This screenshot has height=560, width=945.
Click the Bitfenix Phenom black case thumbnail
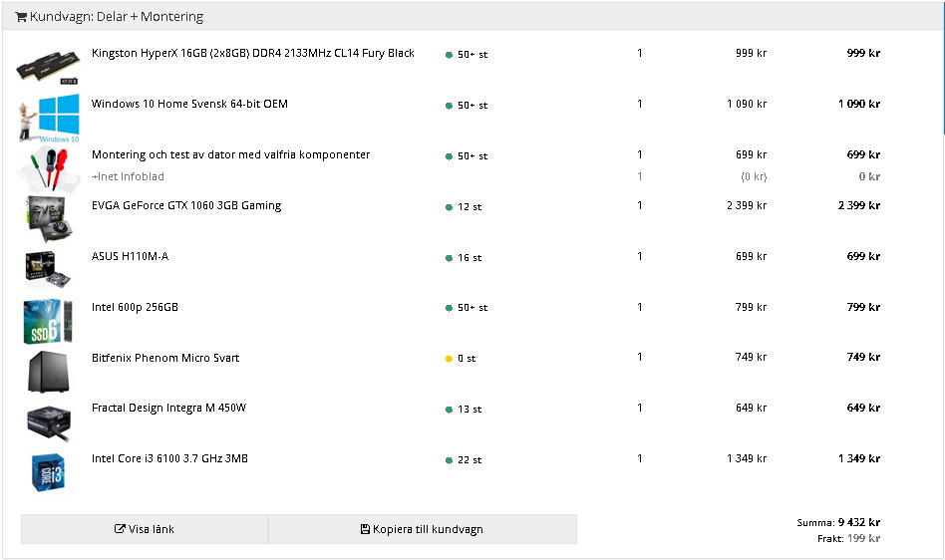[x=48, y=372]
